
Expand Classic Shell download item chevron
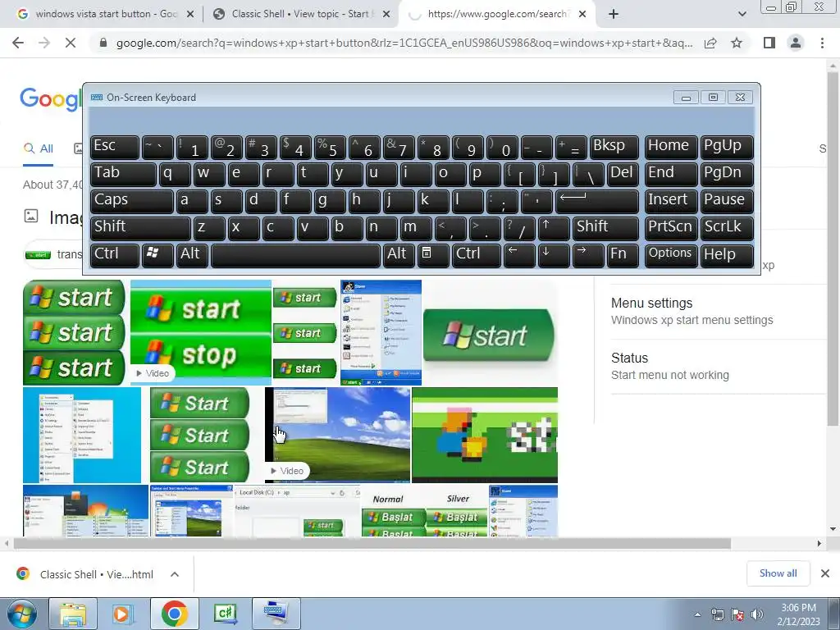174,574
